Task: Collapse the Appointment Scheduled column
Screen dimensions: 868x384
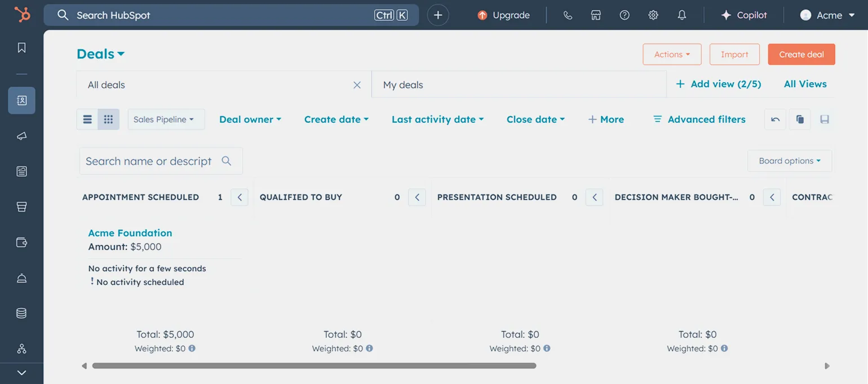Action: pyautogui.click(x=240, y=197)
